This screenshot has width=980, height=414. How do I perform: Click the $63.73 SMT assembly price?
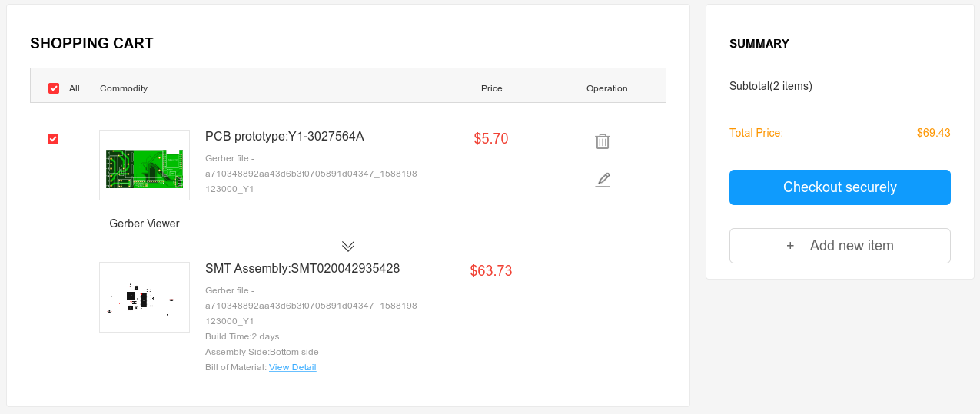[491, 271]
